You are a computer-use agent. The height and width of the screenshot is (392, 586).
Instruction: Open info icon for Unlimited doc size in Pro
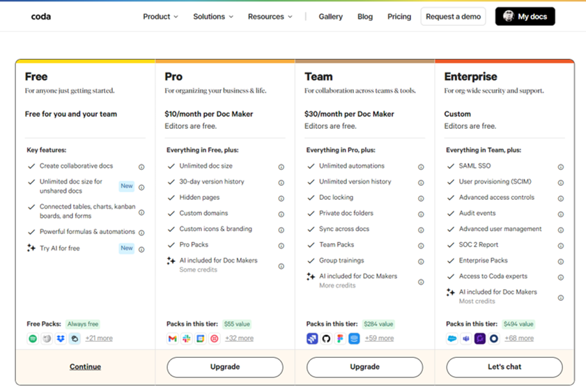(282, 167)
